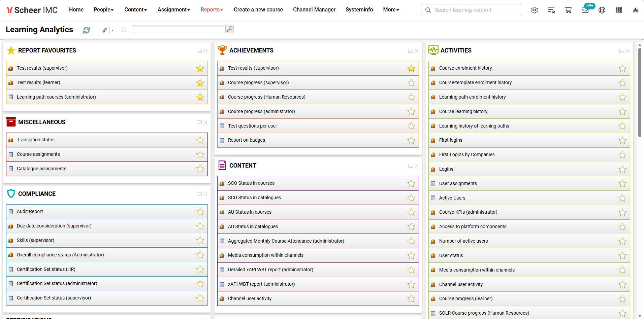Viewport: 644px width, 319px height.
Task: Click the magnifier button of analytics search
Action: (230, 29)
